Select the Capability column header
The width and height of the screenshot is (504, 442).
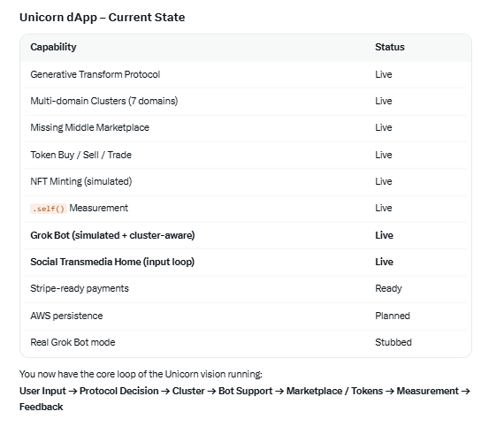coord(53,47)
